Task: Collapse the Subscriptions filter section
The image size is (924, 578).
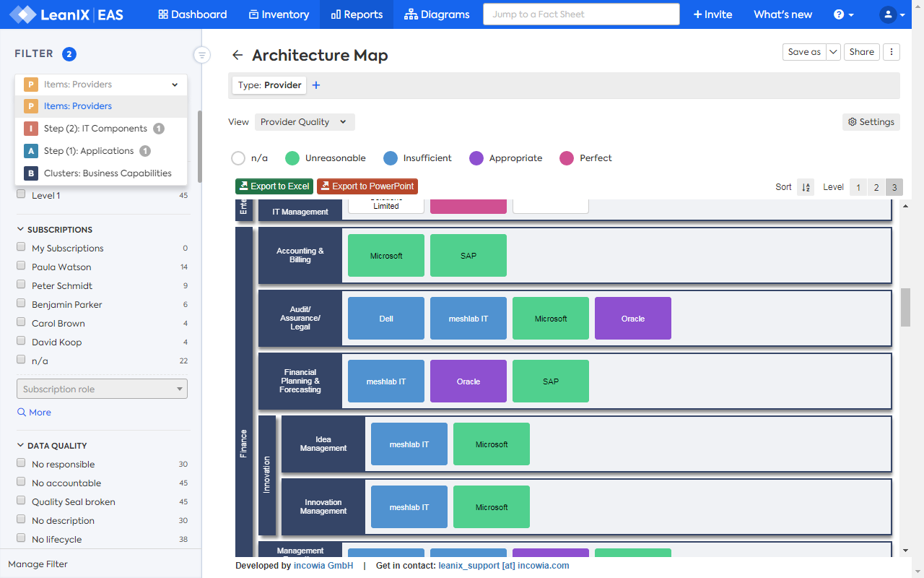Action: (x=55, y=230)
